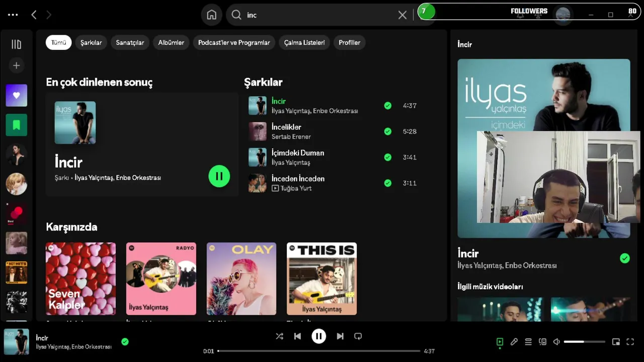Open the OLAY playlist card
The height and width of the screenshot is (362, 644).
pos(242,279)
